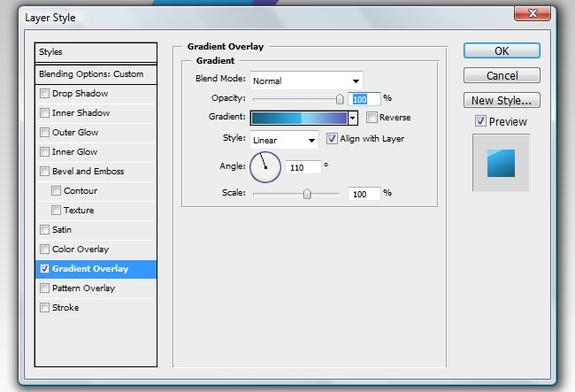Click the New Style button

point(502,101)
